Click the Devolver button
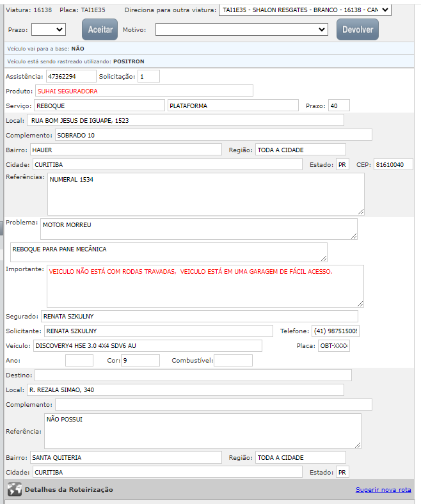 coord(358,29)
